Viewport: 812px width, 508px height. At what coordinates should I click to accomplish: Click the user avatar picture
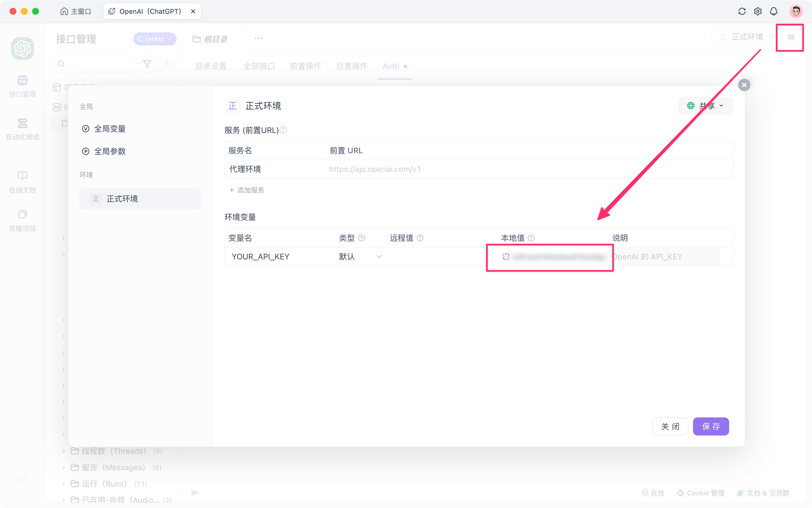point(796,11)
